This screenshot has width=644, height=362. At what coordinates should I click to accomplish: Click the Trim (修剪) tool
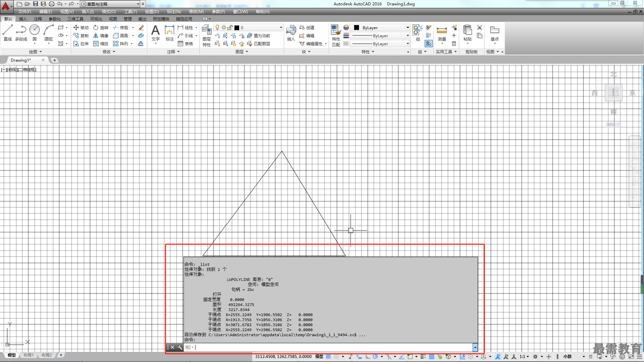[121, 27]
